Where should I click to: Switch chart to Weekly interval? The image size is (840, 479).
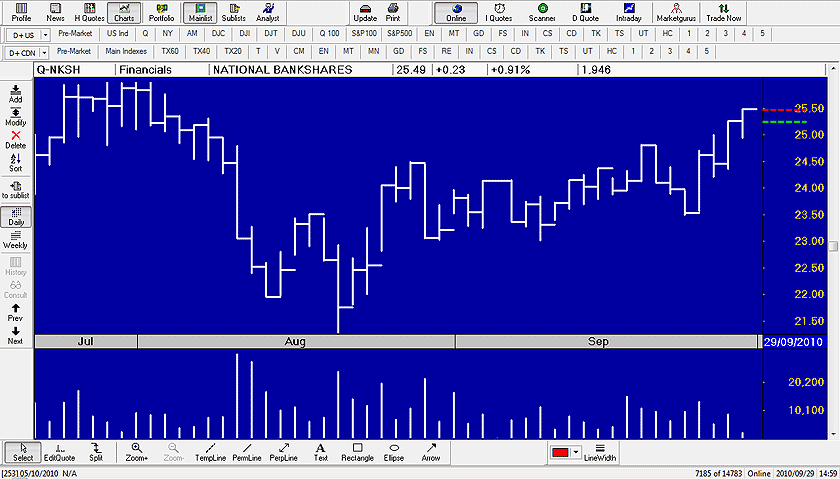[16, 239]
